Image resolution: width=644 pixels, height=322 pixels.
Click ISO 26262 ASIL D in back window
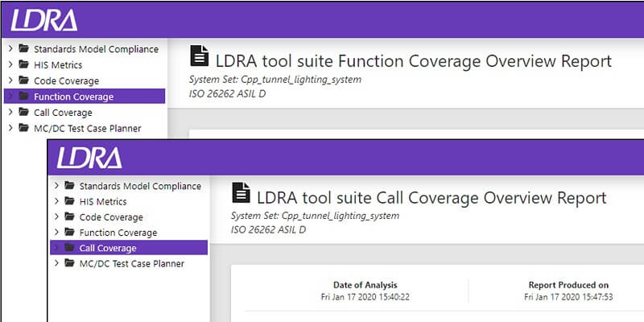(x=227, y=93)
